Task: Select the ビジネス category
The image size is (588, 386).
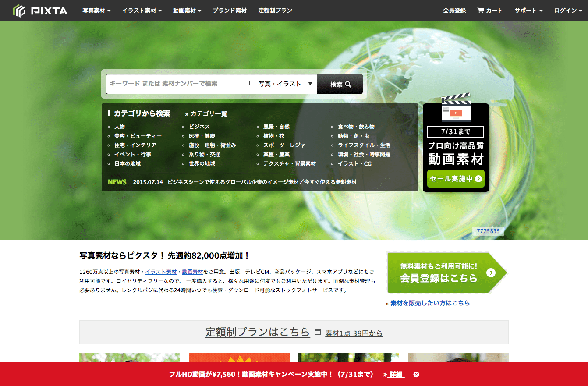Action: click(x=199, y=127)
